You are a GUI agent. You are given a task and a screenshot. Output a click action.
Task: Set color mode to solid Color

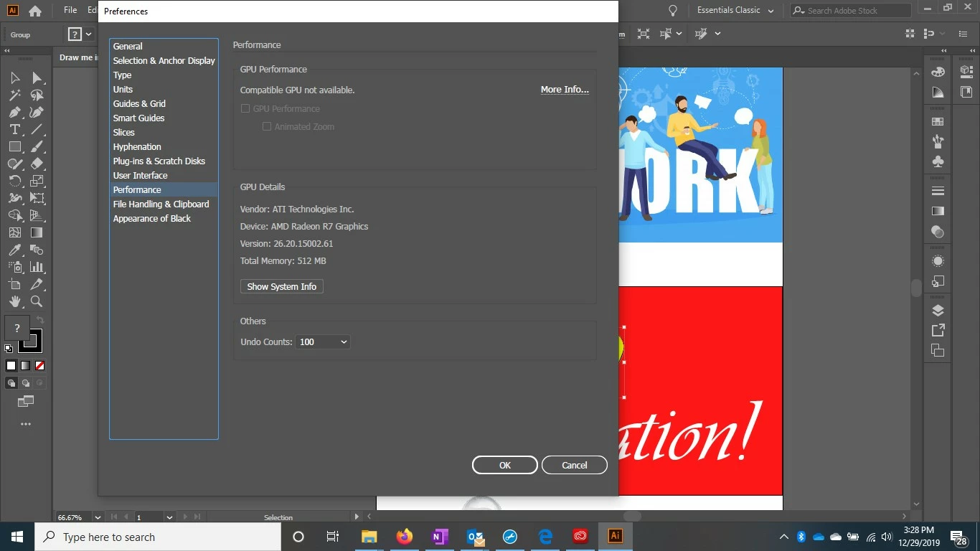tap(11, 366)
